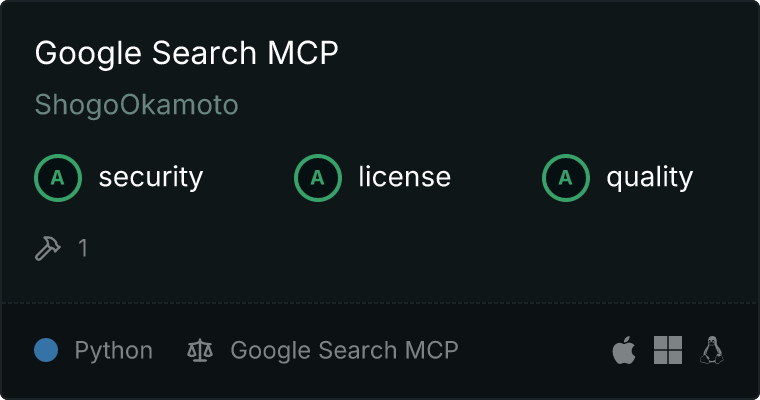The width and height of the screenshot is (760, 400).
Task: Click the Windows platform icon
Action: [668, 350]
